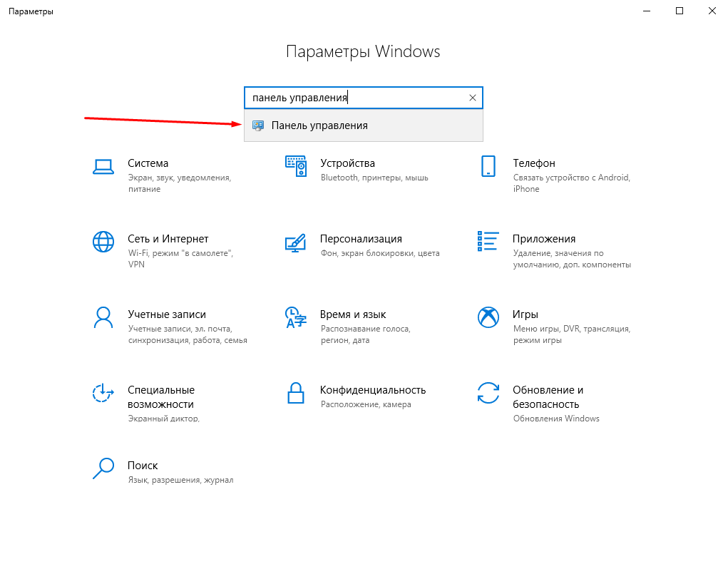Click "Удаление, значения по умолчанию" description
The width and height of the screenshot is (728, 569).
(x=572, y=259)
